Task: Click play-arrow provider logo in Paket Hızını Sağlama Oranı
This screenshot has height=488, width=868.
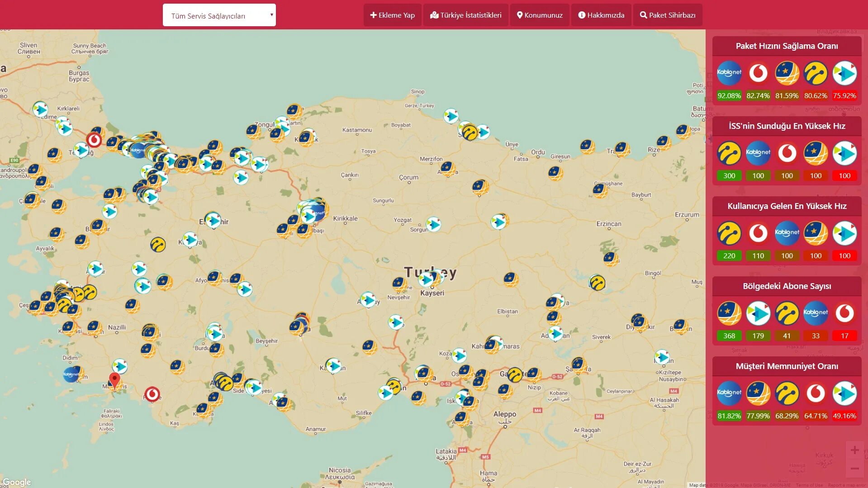Action: (x=845, y=73)
